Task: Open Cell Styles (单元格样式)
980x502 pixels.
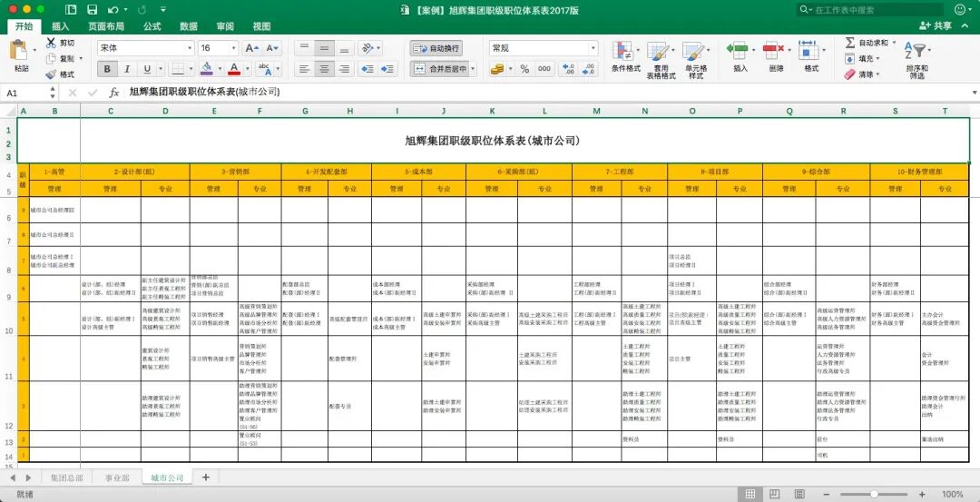Action: (695, 60)
